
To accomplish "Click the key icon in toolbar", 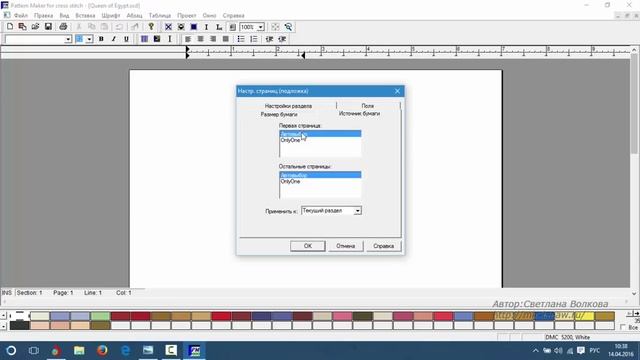I will (151, 27).
